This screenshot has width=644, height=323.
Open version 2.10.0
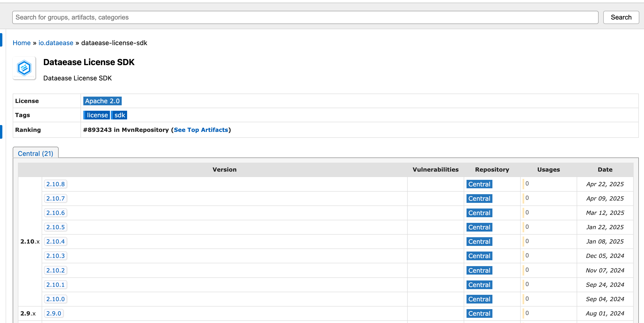click(x=56, y=299)
